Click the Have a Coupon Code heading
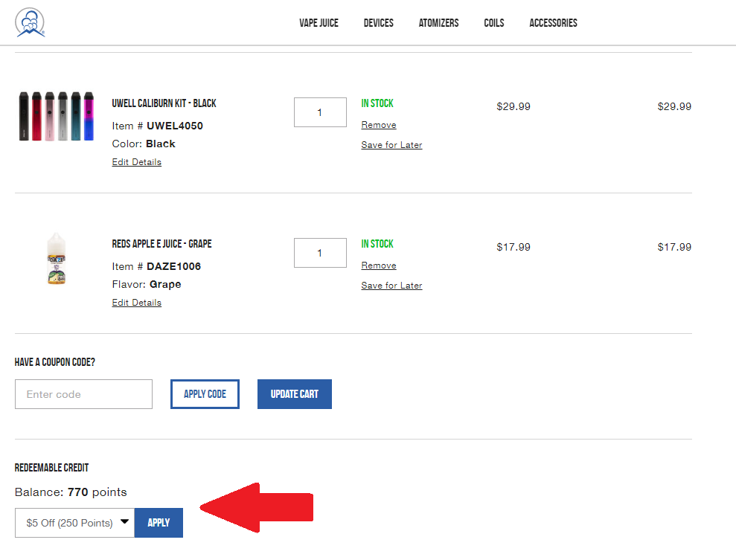The height and width of the screenshot is (560, 736). (x=54, y=362)
